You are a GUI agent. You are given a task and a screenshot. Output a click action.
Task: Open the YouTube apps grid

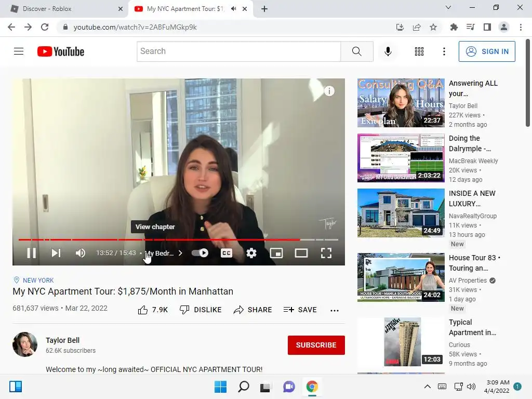[x=419, y=51]
